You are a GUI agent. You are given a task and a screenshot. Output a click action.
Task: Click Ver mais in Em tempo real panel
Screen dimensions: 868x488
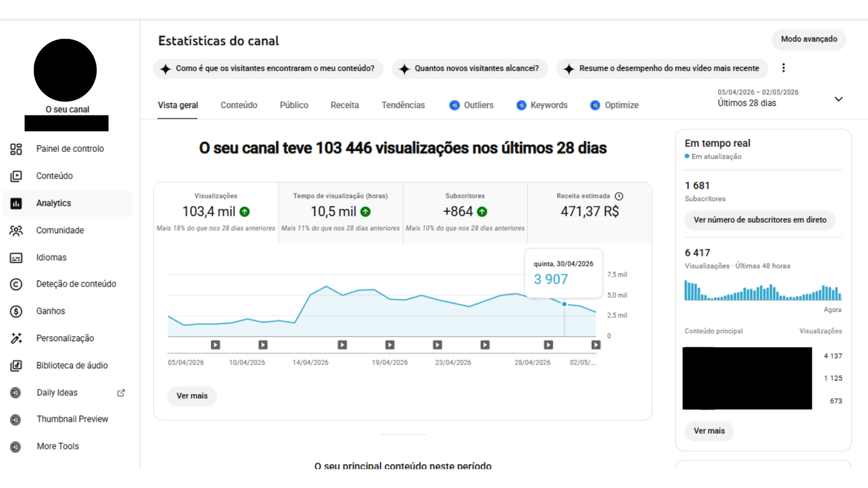(709, 431)
